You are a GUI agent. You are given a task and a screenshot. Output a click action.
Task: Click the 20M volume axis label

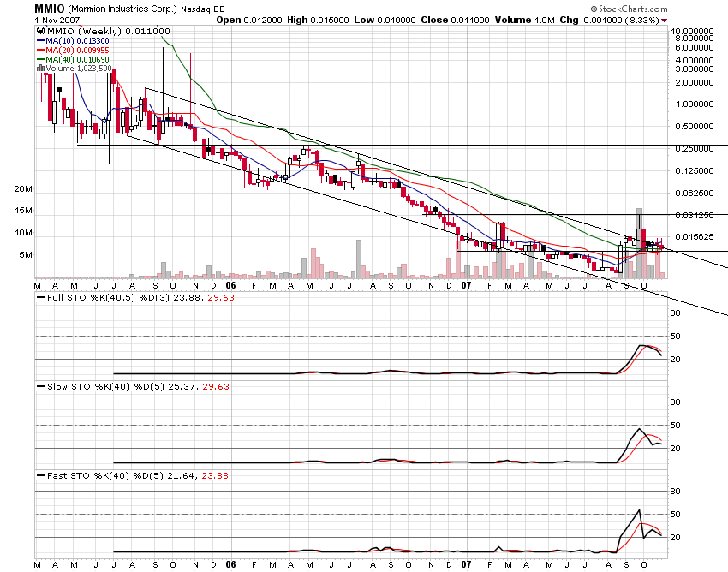click(23, 189)
